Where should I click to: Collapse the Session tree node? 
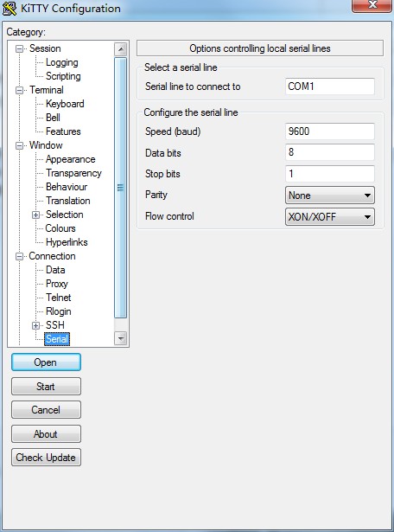pyautogui.click(x=19, y=48)
